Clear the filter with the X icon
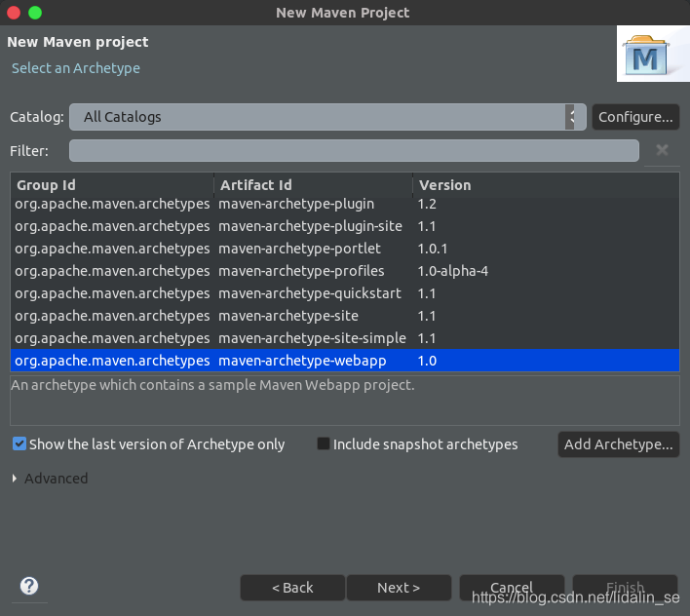690x616 pixels. 662,150
